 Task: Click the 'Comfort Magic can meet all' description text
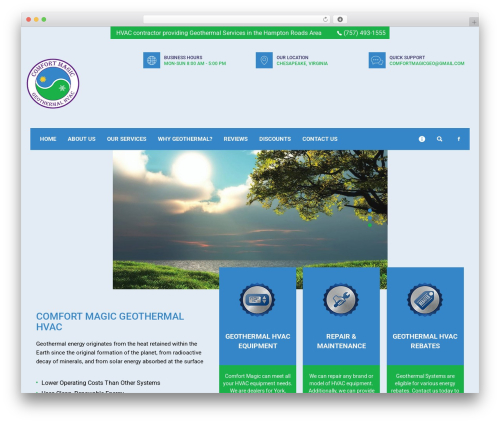258,383
